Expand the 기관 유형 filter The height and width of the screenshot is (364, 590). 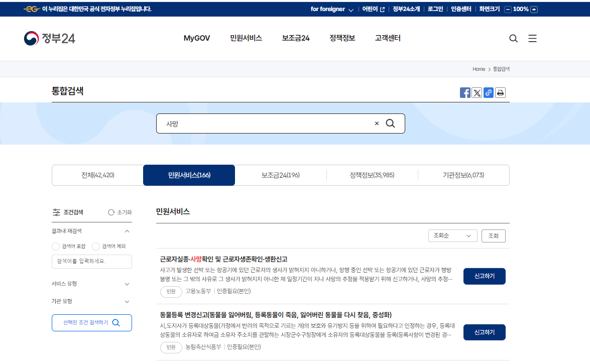127,302
